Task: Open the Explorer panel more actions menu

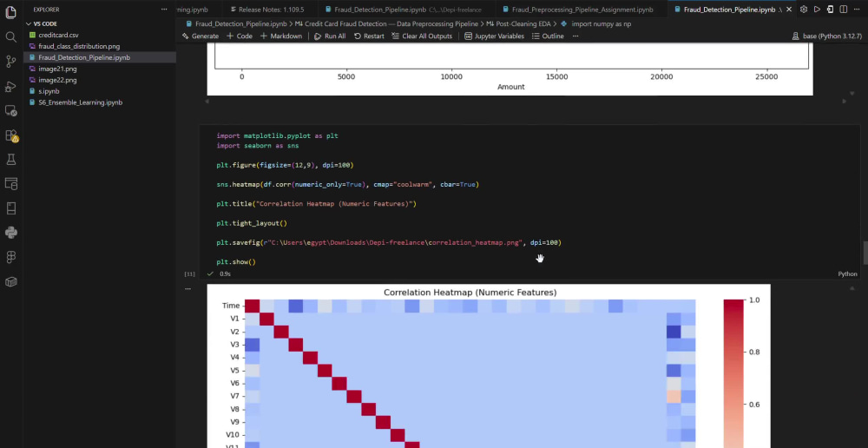Action: [x=164, y=10]
